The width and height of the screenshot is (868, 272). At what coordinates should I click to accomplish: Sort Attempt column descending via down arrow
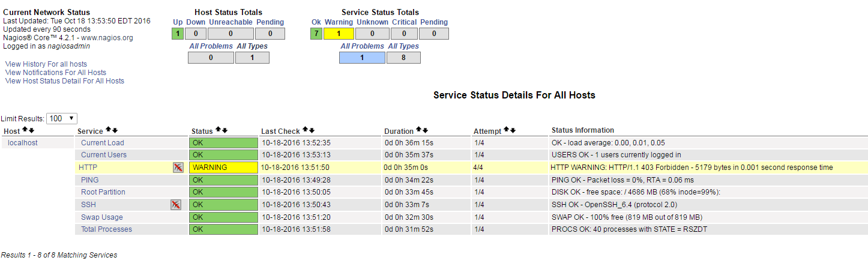point(513,130)
